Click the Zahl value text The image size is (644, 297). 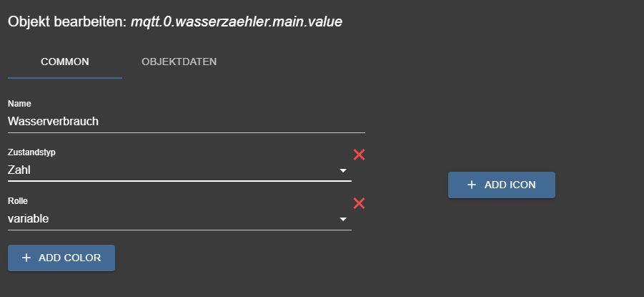click(x=19, y=170)
